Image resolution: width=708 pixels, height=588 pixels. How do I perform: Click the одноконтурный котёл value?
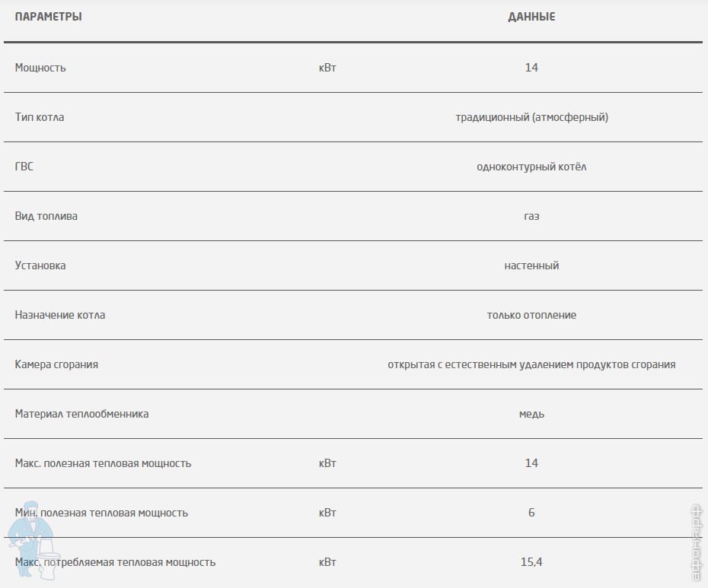tap(531, 167)
